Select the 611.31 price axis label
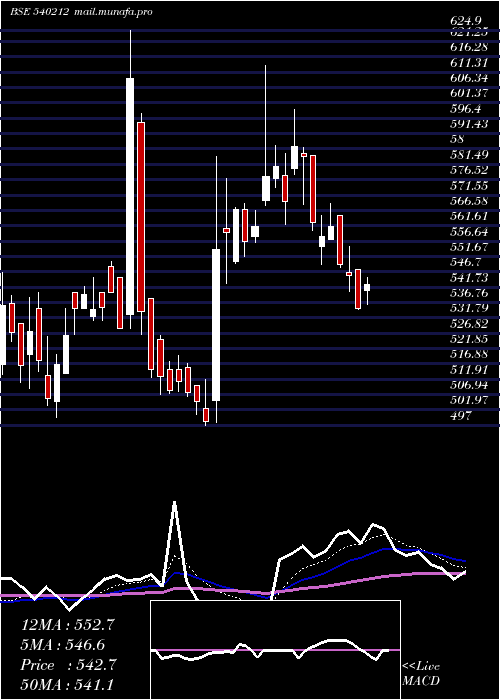This screenshot has height=700, width=500. 470,63
